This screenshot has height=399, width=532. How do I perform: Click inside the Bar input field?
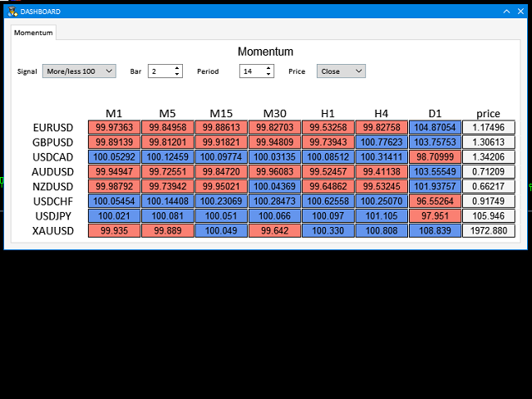click(160, 71)
